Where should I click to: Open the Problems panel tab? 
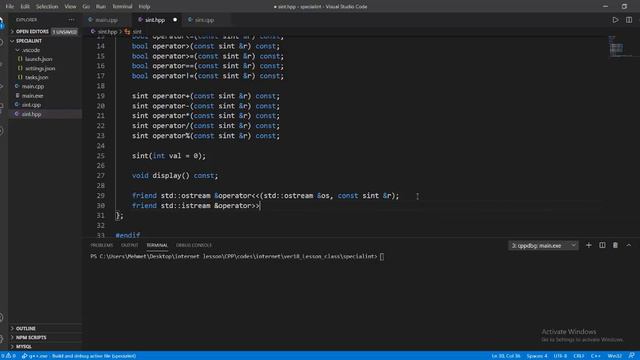(x=102, y=245)
